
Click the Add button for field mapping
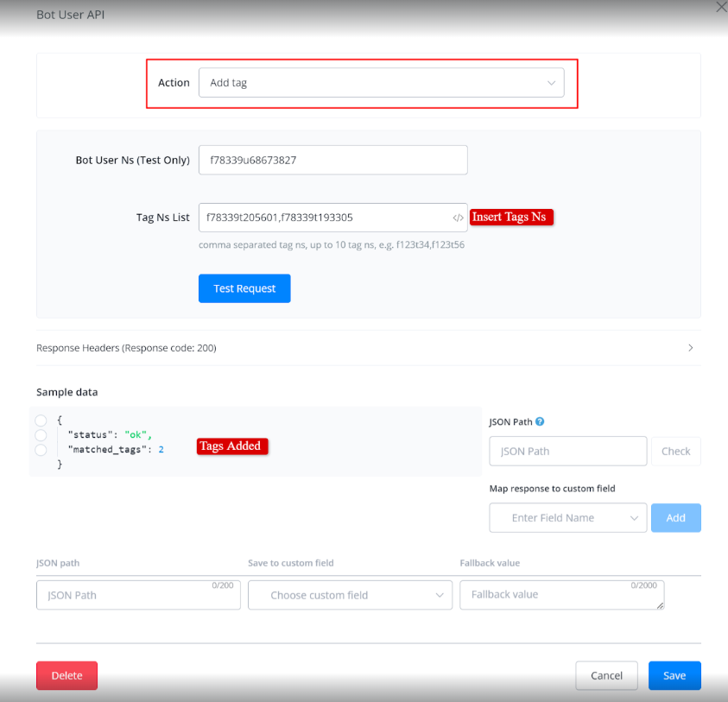coord(675,518)
